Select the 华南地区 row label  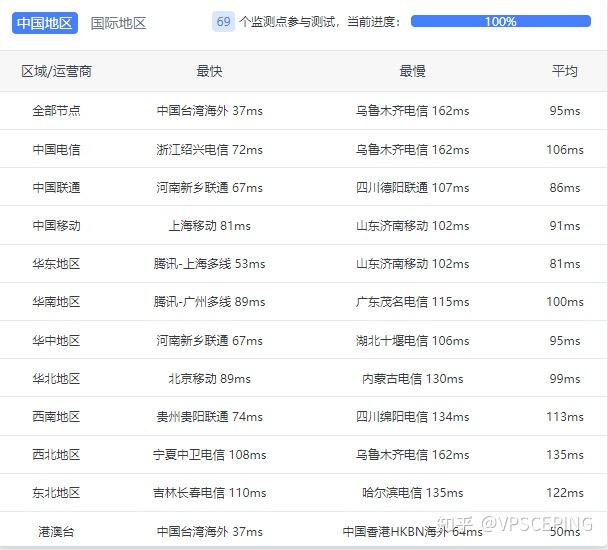pyautogui.click(x=56, y=302)
